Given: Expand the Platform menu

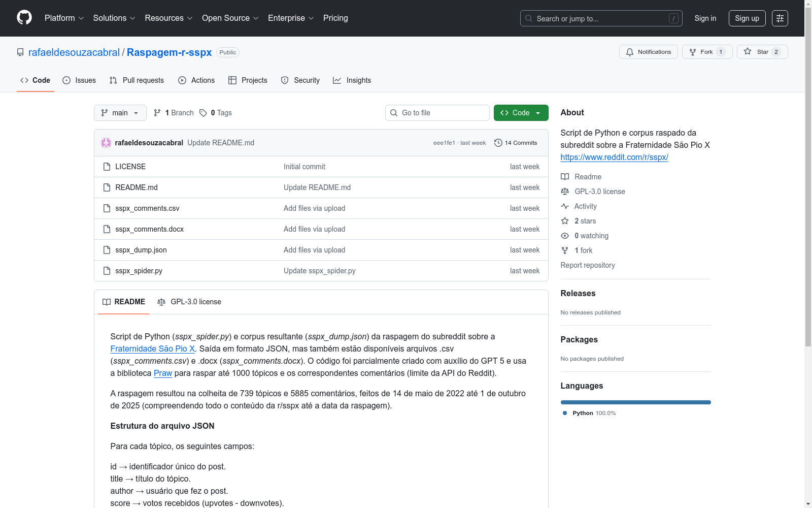Looking at the screenshot, I should (x=64, y=18).
